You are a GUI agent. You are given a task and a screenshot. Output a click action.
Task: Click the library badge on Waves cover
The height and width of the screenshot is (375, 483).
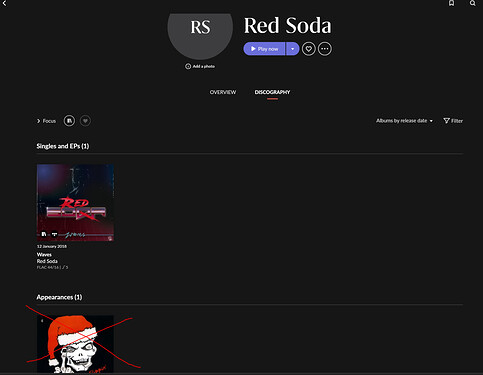(x=44, y=234)
